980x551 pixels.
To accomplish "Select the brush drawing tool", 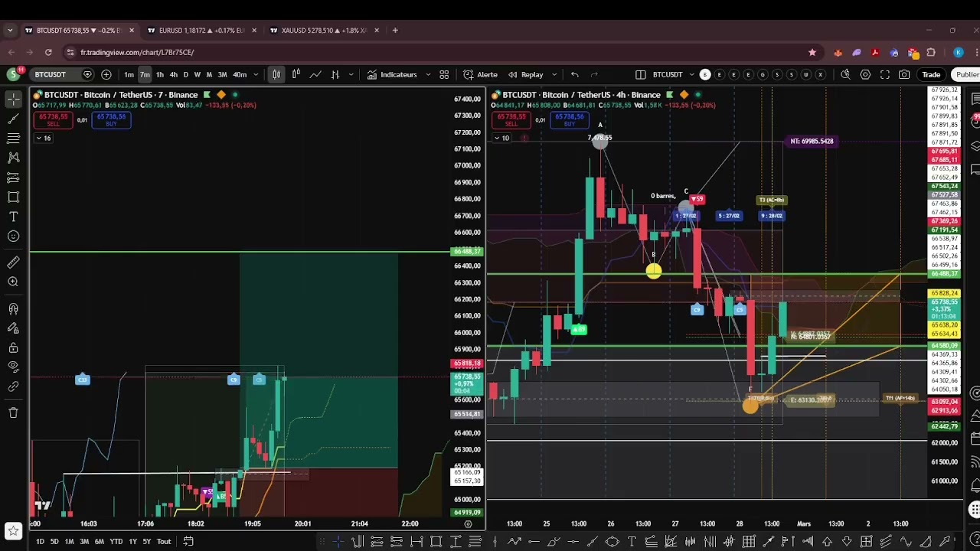I will click(13, 197).
